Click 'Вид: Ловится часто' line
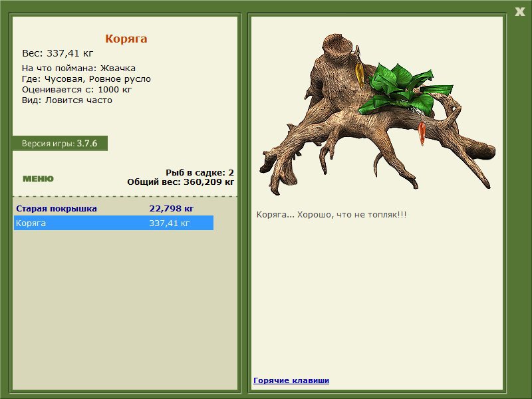532x399 pixels. [x=67, y=100]
